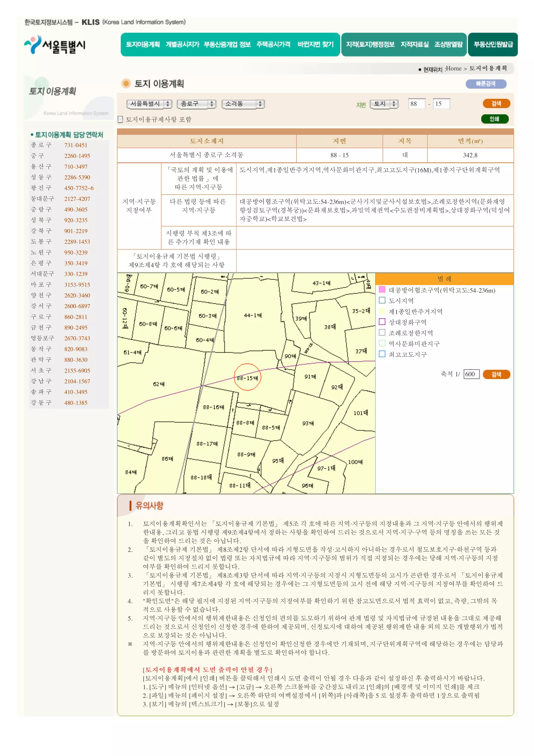Click the circled parcel 88-15 on map
The height and width of the screenshot is (756, 534).
coord(247,377)
